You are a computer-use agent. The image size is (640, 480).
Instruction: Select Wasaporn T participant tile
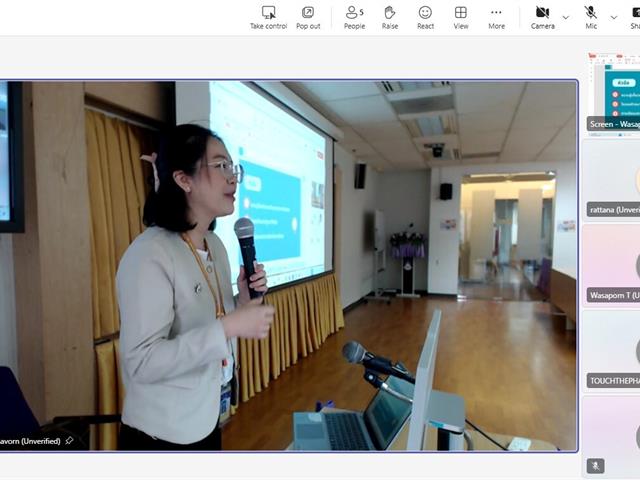(x=612, y=265)
